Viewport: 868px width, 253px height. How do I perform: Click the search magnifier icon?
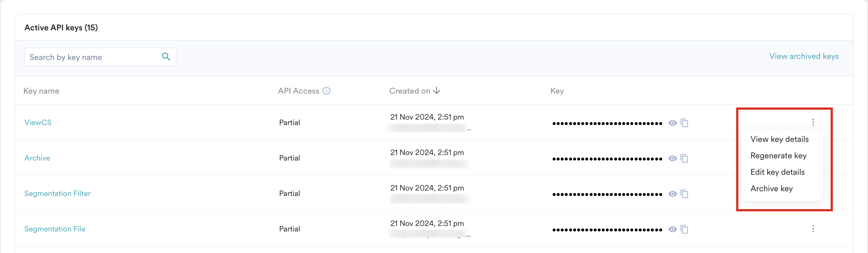tap(166, 57)
